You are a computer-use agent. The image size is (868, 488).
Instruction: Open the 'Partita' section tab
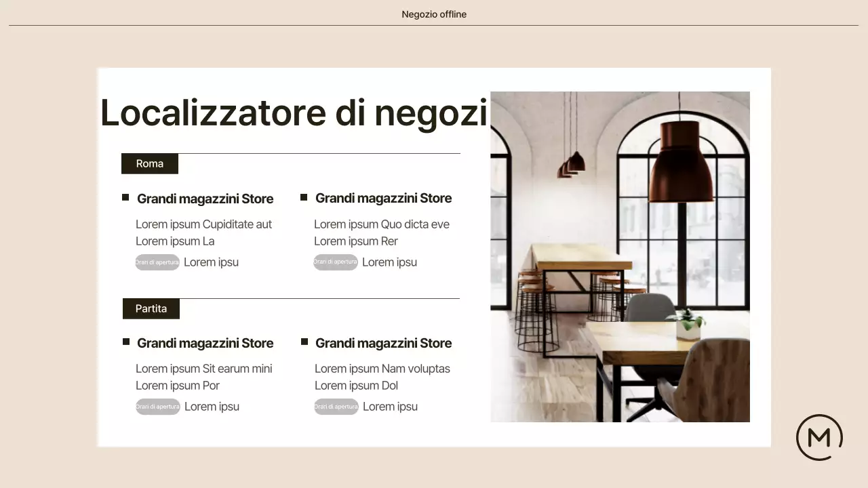151,308
